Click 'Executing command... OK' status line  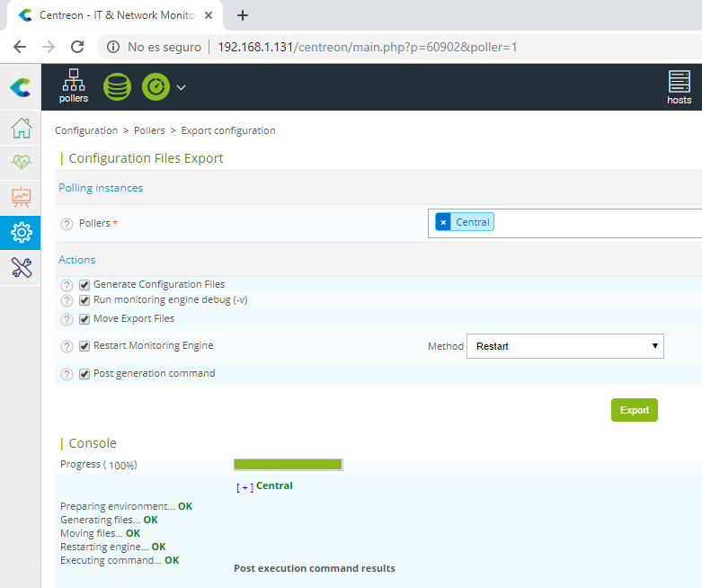pyautogui.click(x=120, y=560)
